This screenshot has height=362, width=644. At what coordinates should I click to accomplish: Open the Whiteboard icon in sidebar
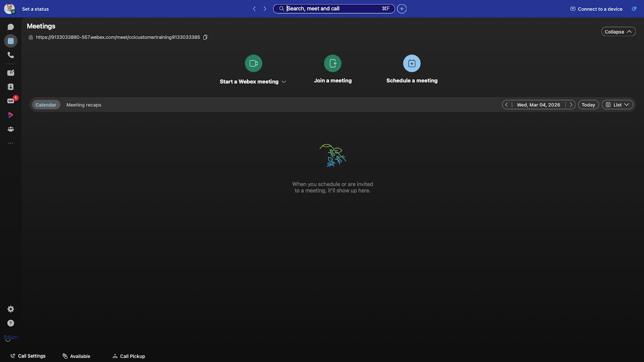coord(11,73)
